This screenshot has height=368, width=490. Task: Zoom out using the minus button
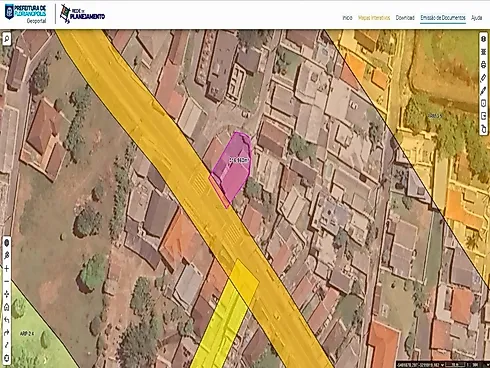[x=6, y=282]
